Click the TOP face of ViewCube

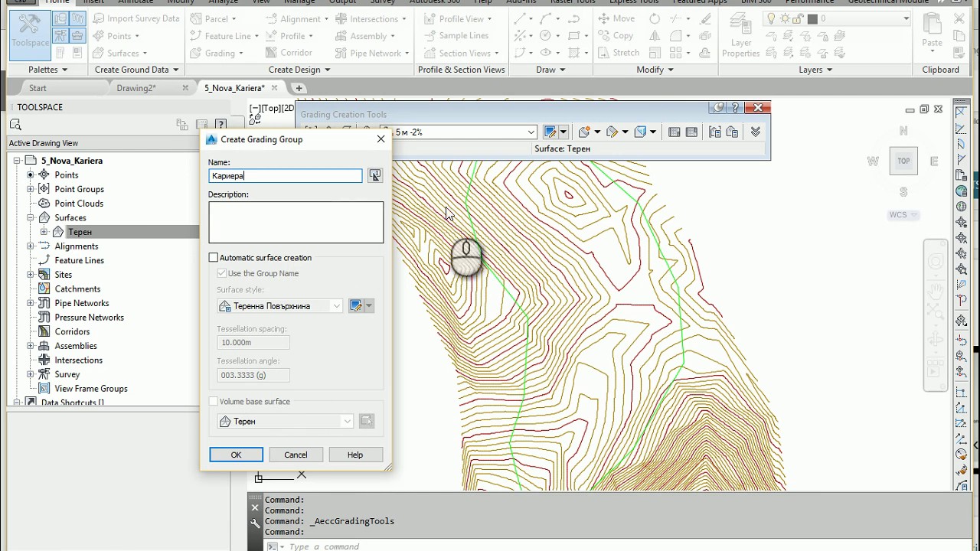[x=903, y=161]
